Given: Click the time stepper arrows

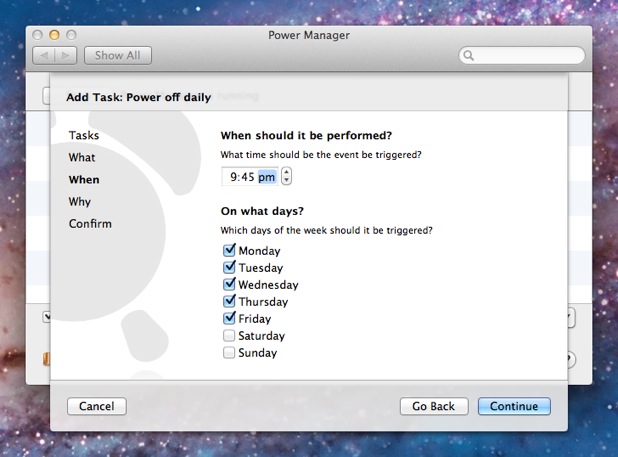Looking at the screenshot, I should (287, 176).
